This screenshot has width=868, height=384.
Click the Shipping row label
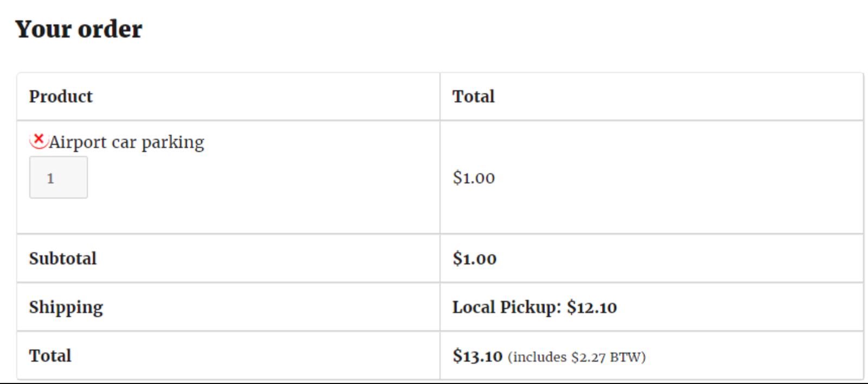[66, 307]
